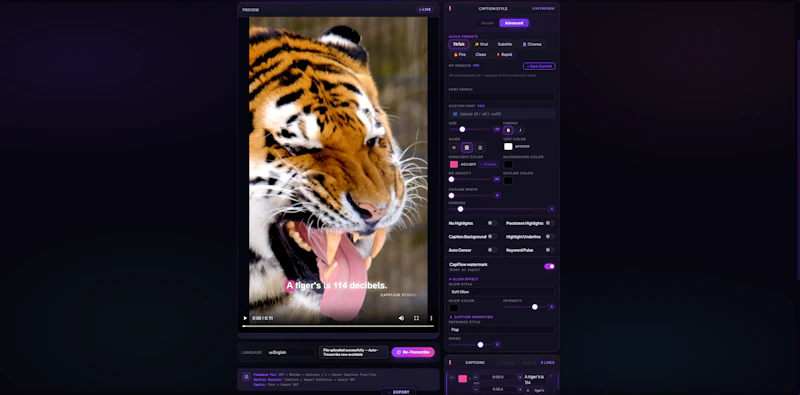Click the Export button
The height and width of the screenshot is (395, 800).
tap(398, 392)
